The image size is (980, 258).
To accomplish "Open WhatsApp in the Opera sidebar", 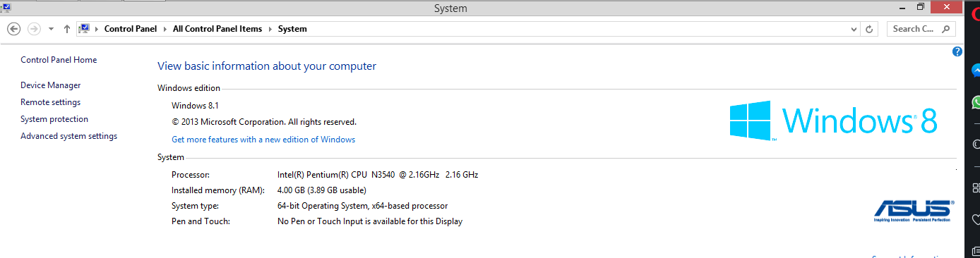I will pyautogui.click(x=976, y=102).
